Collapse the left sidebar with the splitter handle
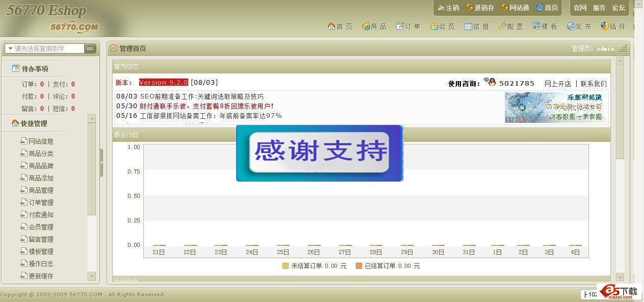Screen dimensions: 644x302 pyautogui.click(x=101, y=162)
